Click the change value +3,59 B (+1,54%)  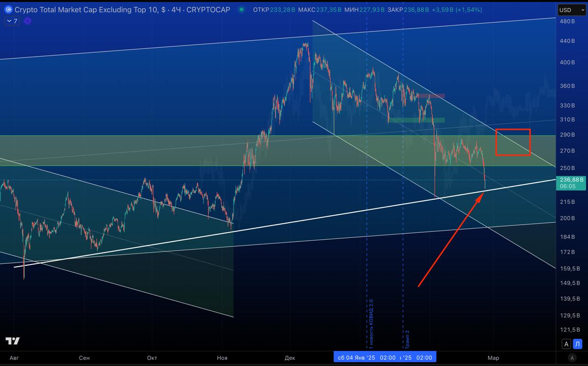tap(456, 10)
